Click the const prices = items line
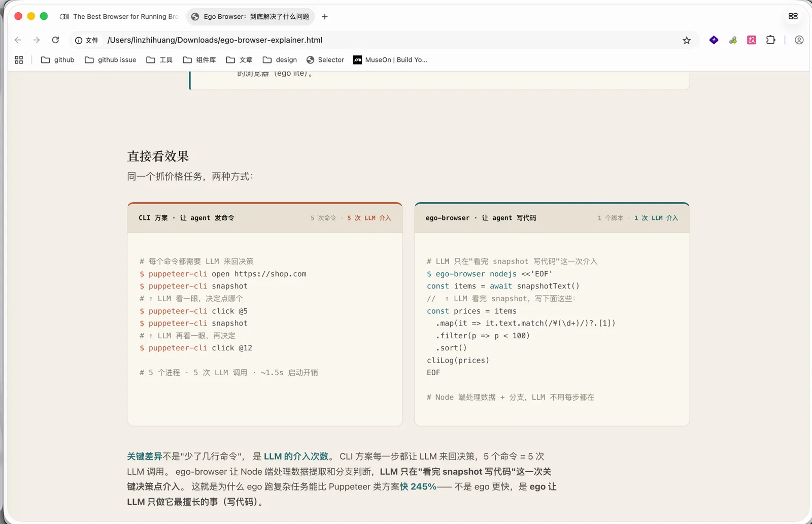Screen dimensions: 812x524 click(x=471, y=311)
